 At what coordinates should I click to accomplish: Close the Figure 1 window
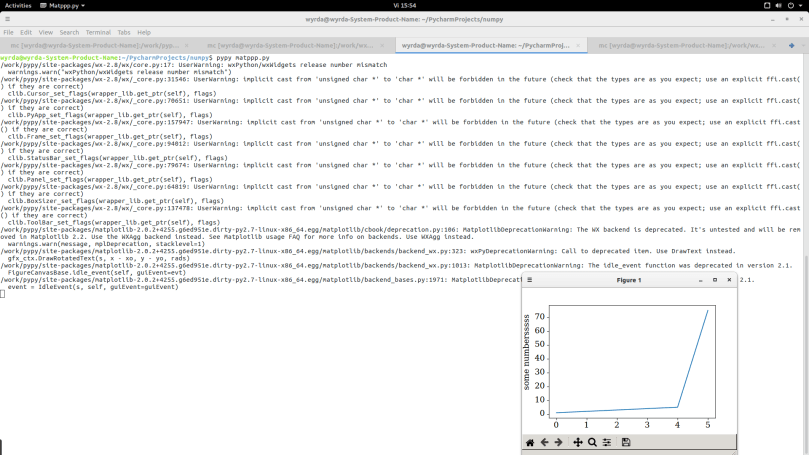[729, 280]
